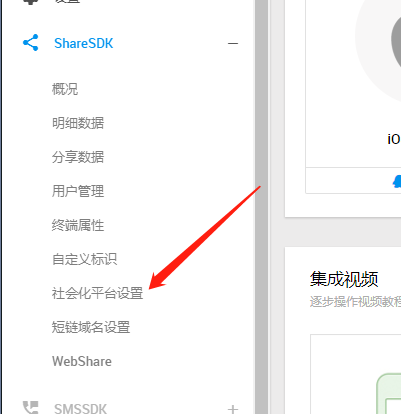Click the blue QQ penguin icon
The height and width of the screenshot is (414, 401).
(x=397, y=181)
